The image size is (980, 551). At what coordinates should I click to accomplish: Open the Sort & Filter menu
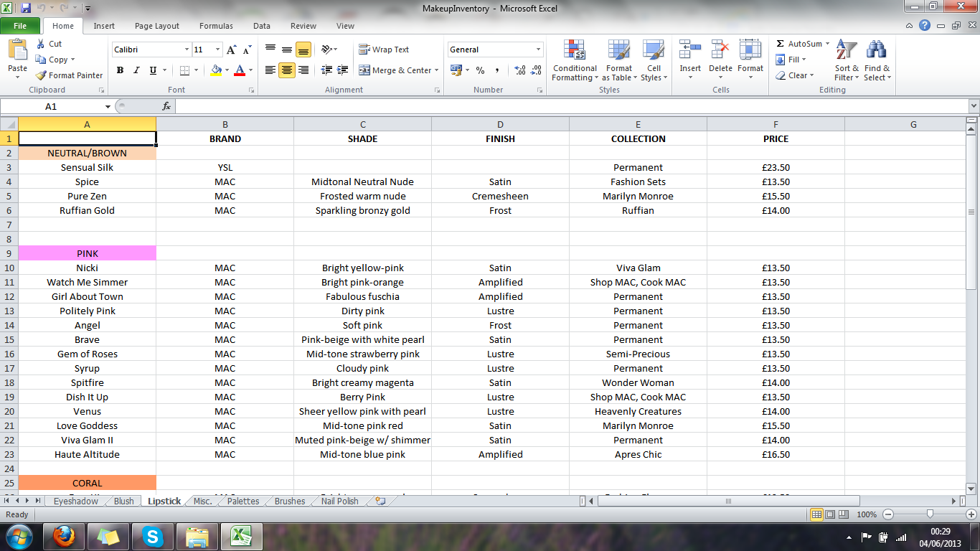tap(847, 61)
